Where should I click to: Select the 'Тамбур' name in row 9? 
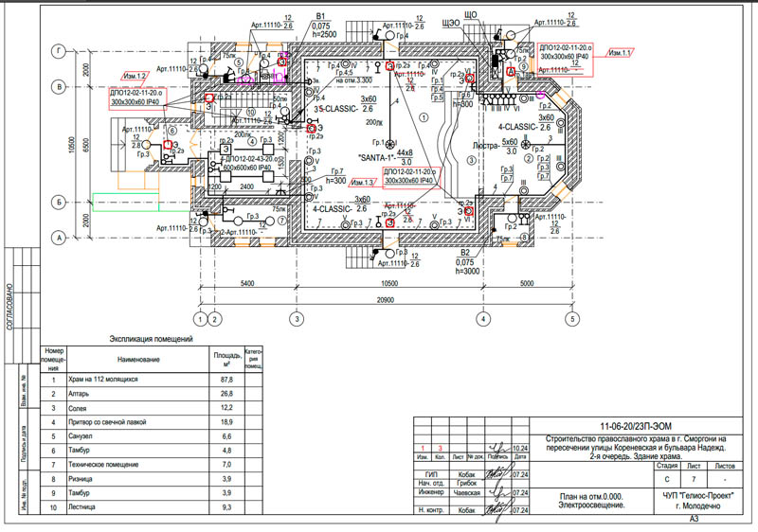tap(79, 493)
